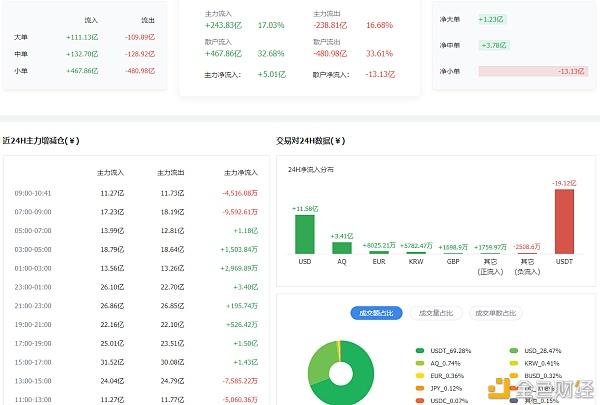Screen dimensions: 600x405
Task: Click 主力净流入 value +5.01亿
Action: pos(272,74)
